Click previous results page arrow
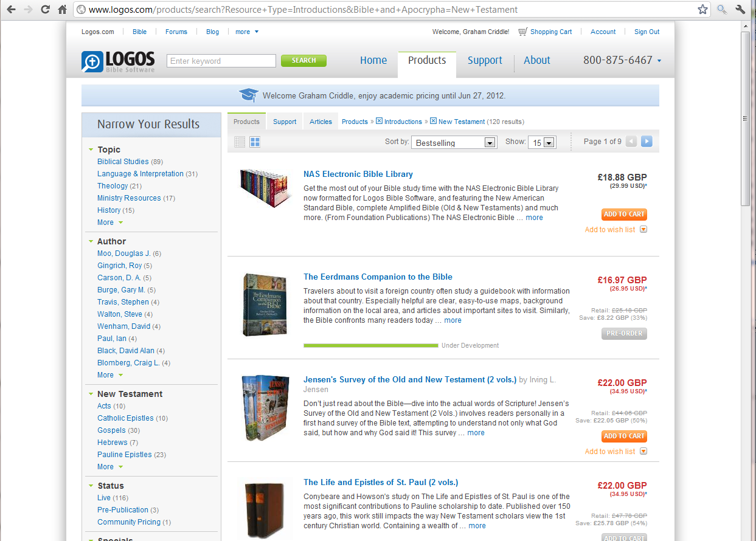 point(631,142)
